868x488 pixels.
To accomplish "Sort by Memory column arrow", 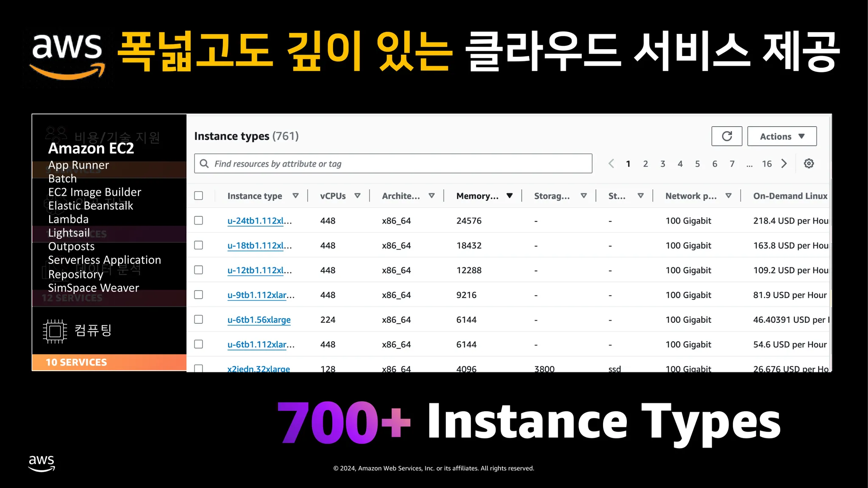I will (509, 196).
